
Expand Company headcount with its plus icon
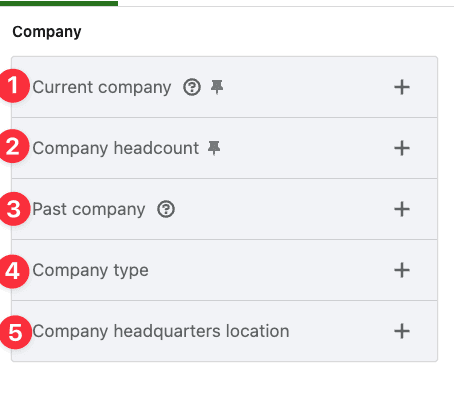[x=402, y=148]
